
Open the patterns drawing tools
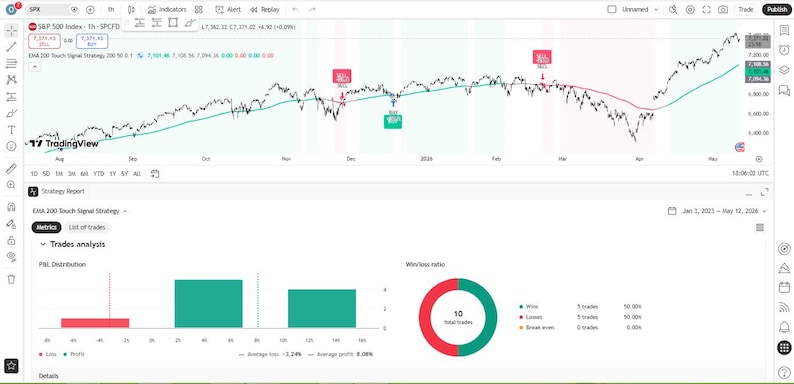(11, 80)
